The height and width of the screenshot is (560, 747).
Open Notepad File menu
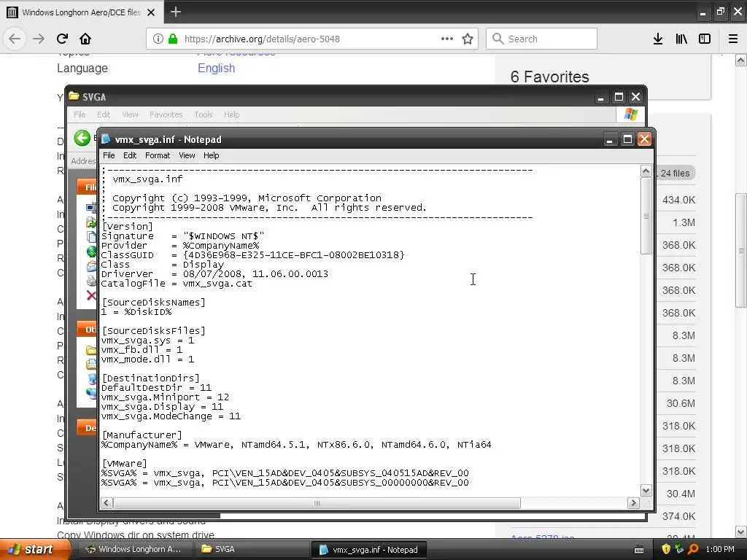[109, 155]
